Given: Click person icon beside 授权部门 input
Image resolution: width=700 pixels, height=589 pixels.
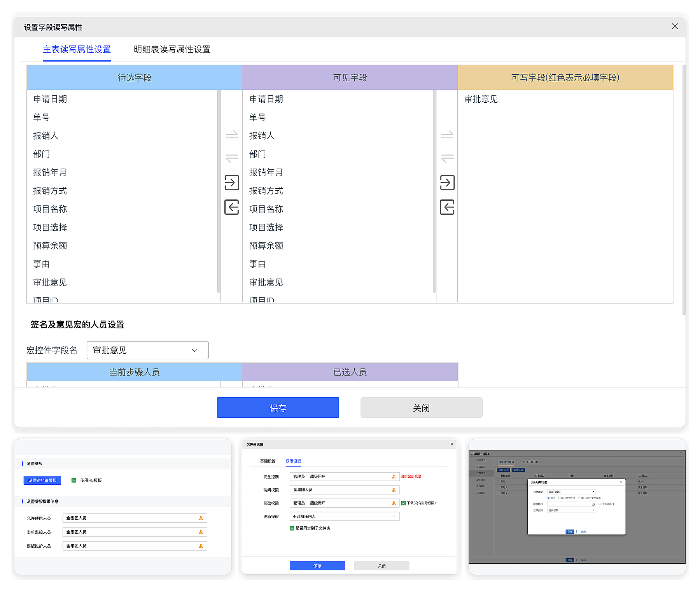Looking at the screenshot, I should (593, 504).
